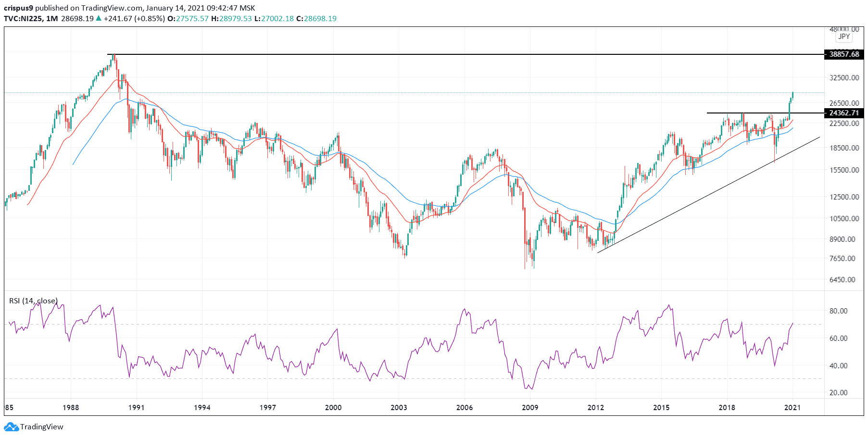Click the change value +241.67 (+0.85%)

[x=134, y=19]
